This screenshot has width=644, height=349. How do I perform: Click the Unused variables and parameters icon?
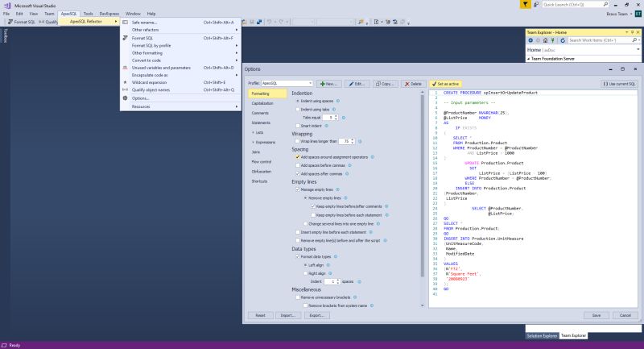pyautogui.click(x=126, y=68)
